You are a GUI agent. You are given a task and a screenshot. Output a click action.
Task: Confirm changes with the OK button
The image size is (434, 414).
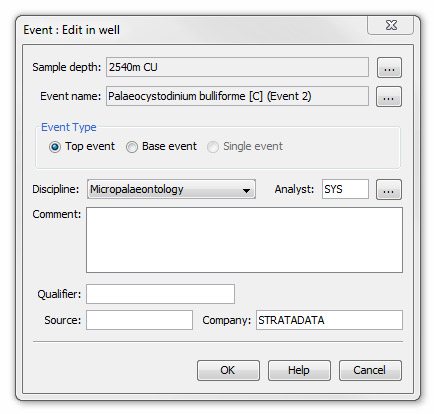pyautogui.click(x=228, y=370)
